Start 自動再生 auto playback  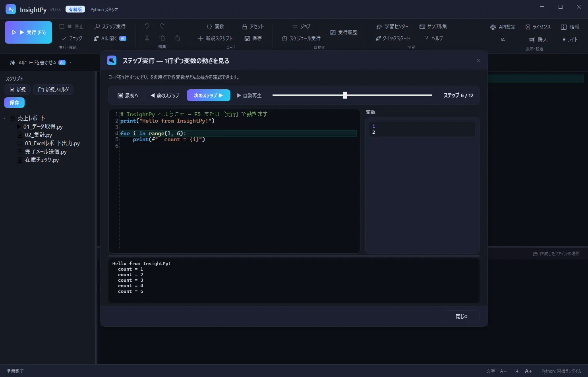[249, 96]
